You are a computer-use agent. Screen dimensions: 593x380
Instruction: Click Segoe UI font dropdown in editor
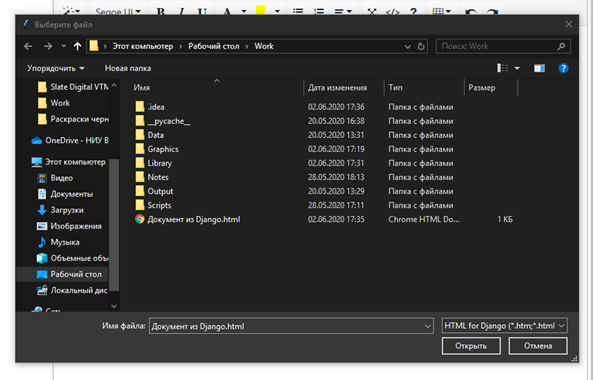(118, 11)
